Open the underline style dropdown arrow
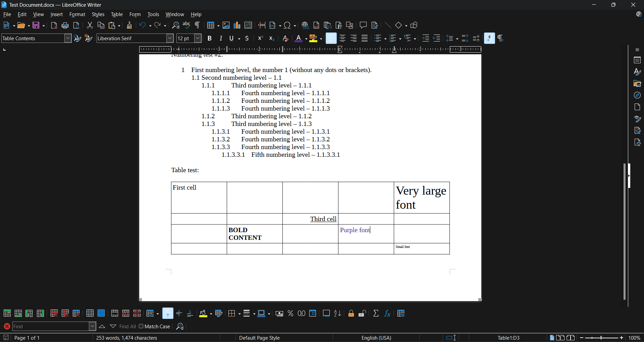This screenshot has width=644, height=342. pyautogui.click(x=239, y=39)
